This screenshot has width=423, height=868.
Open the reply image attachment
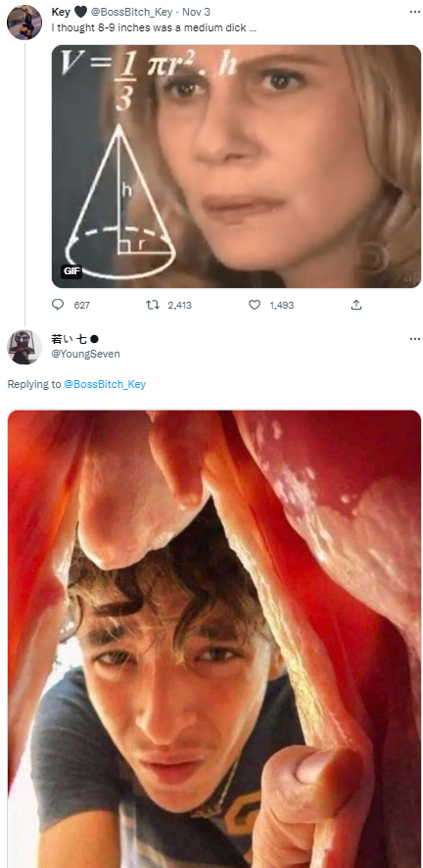[x=214, y=639]
